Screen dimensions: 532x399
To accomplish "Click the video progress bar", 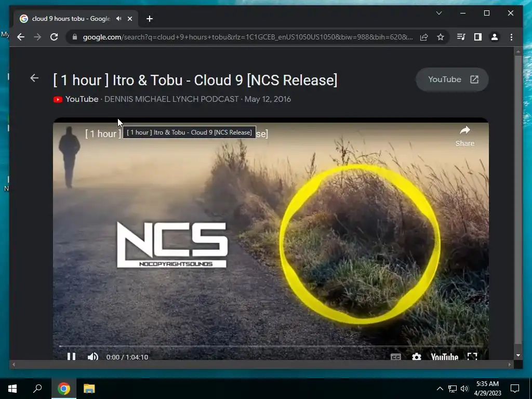I will 271,346.
